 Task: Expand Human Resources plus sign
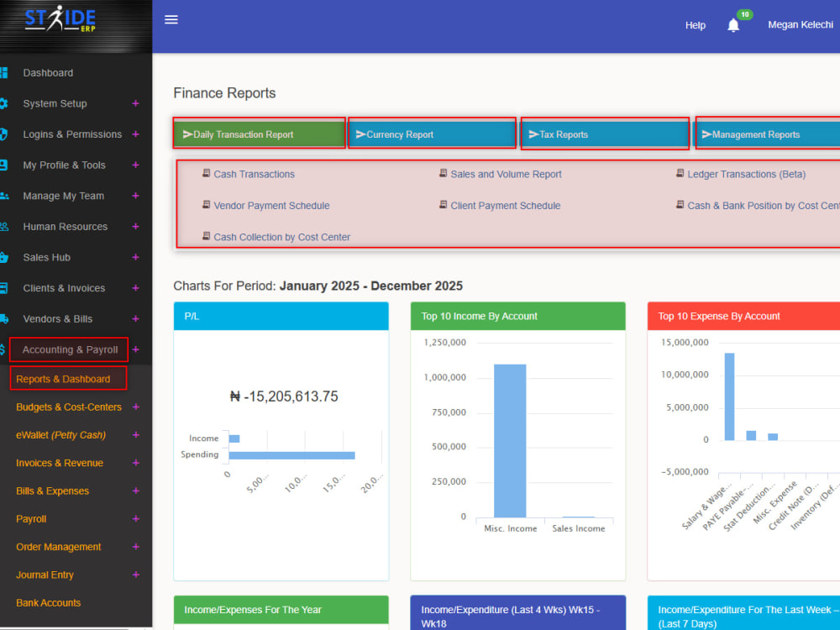[135, 227]
